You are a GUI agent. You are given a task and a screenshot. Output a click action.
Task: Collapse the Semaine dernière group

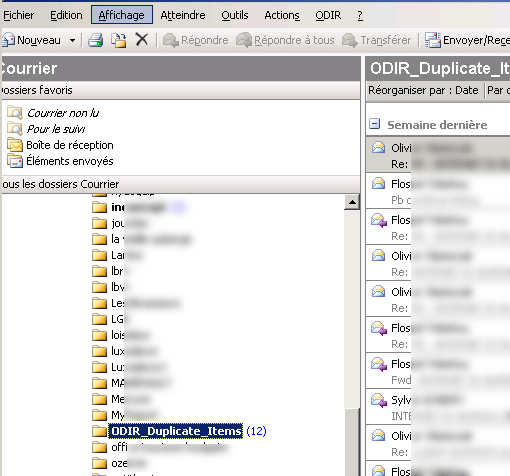point(374,124)
